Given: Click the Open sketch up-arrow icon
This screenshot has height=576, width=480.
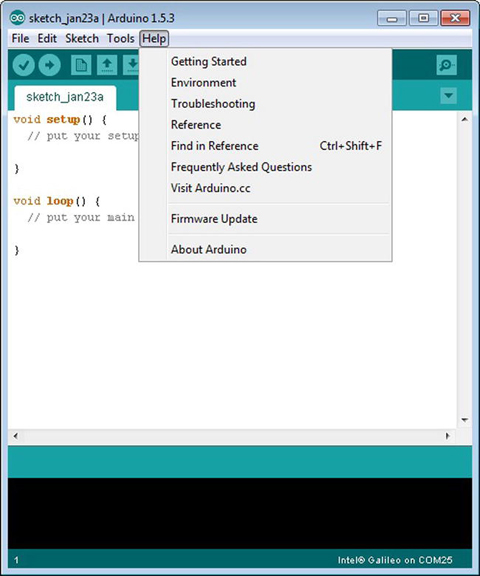Looking at the screenshot, I should pos(107,65).
